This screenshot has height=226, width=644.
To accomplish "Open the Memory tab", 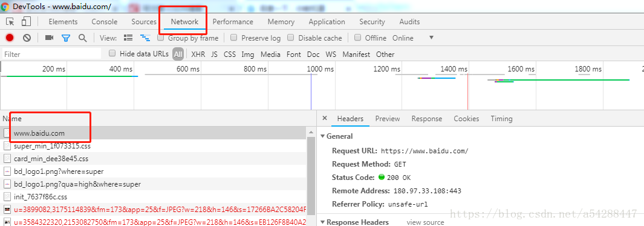I will click(281, 22).
